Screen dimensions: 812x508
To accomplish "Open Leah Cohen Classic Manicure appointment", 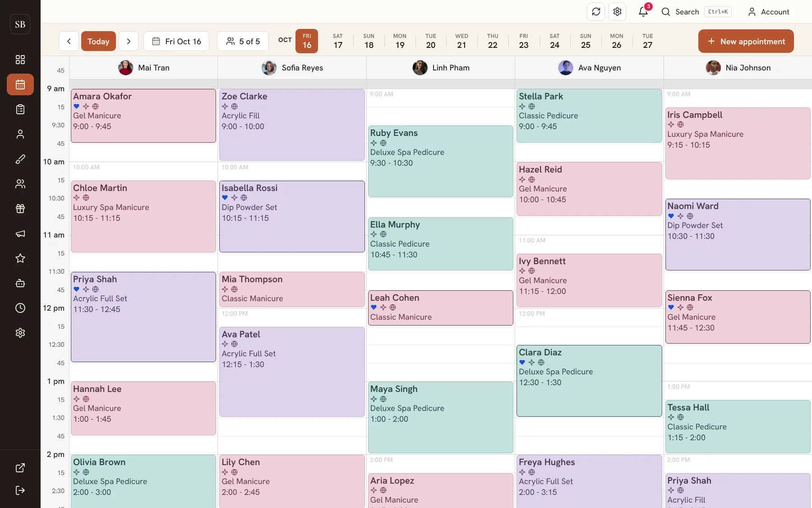I will coord(441,308).
